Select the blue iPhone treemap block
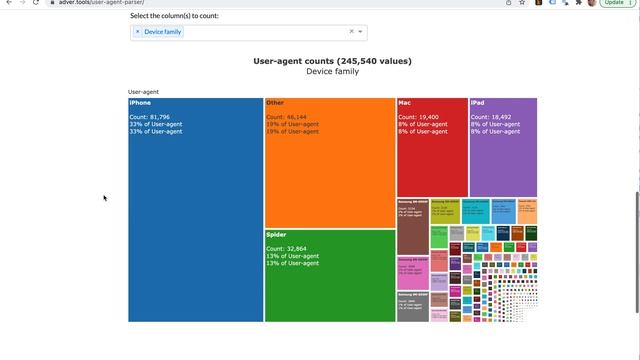This screenshot has width=640, height=360. coord(196,210)
